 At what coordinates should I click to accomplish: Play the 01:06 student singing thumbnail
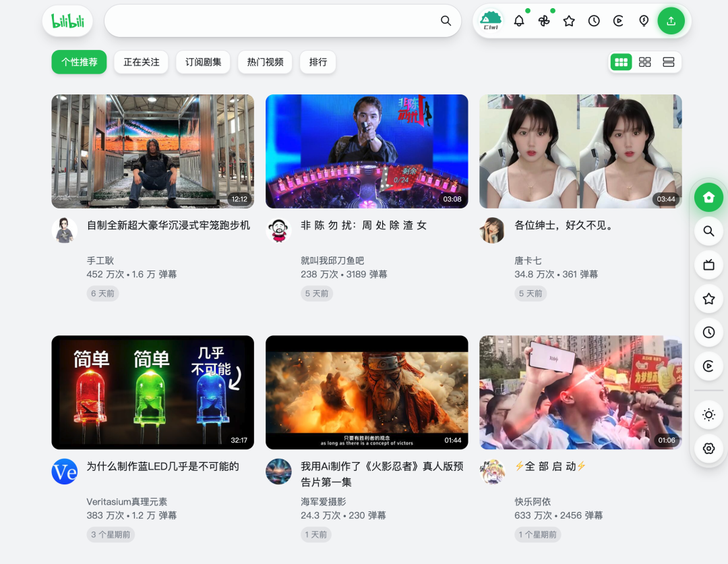580,393
